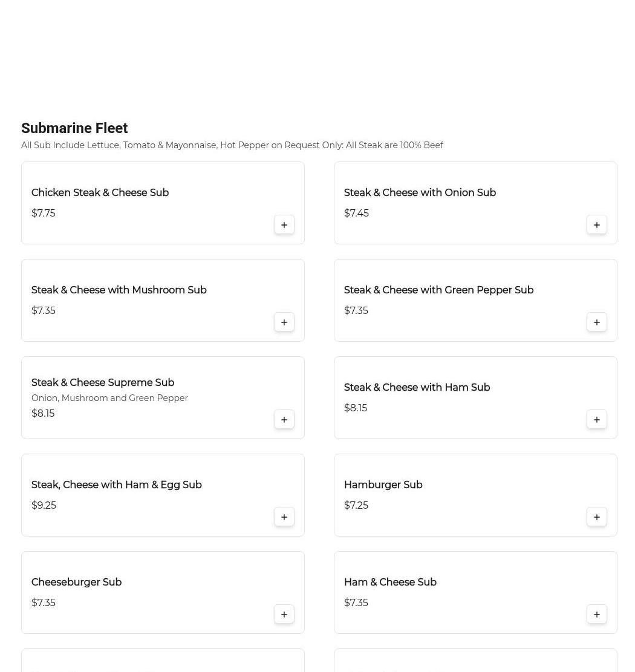Select the Cheeseburger Sub title
This screenshot has width=635, height=672.
coord(76,582)
